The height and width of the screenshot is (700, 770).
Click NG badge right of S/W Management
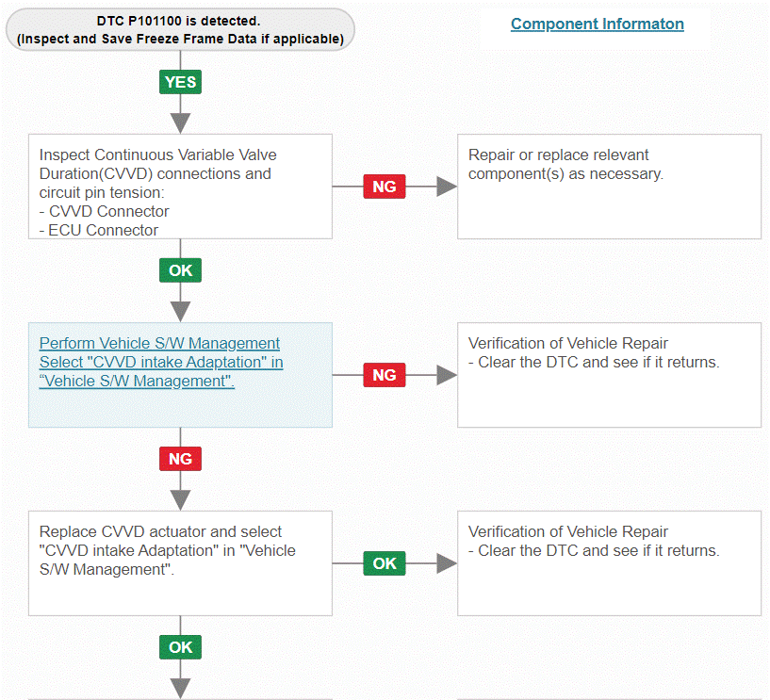[385, 375]
